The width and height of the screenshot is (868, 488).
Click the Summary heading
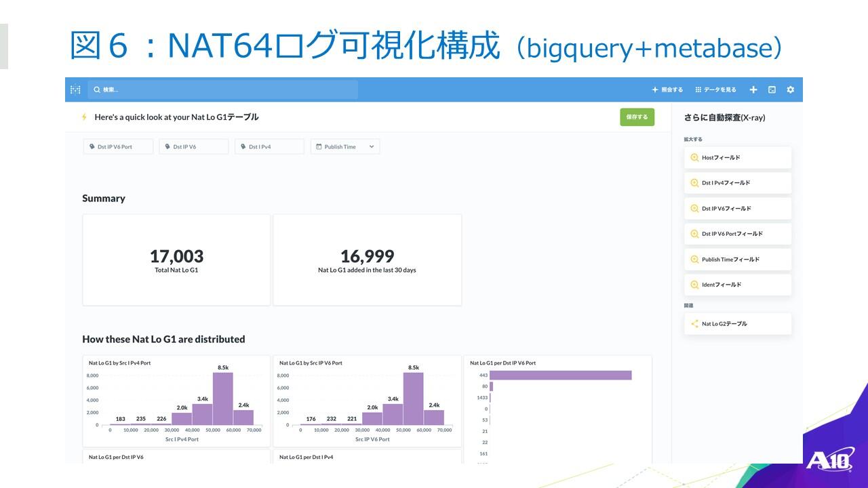pyautogui.click(x=104, y=199)
